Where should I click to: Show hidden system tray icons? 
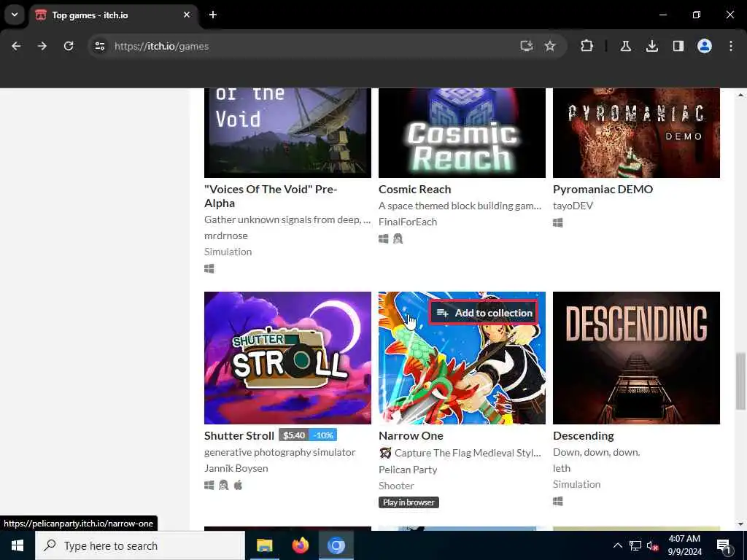pyautogui.click(x=617, y=545)
